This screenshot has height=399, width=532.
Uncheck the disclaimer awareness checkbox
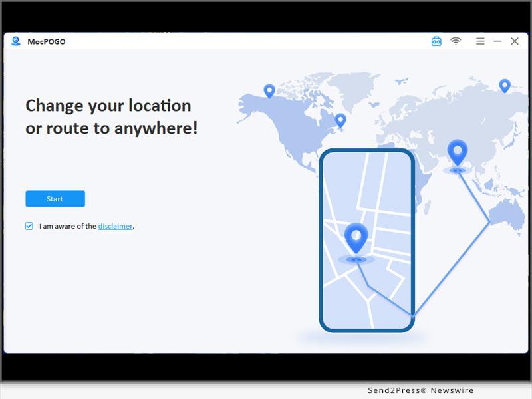tap(29, 226)
